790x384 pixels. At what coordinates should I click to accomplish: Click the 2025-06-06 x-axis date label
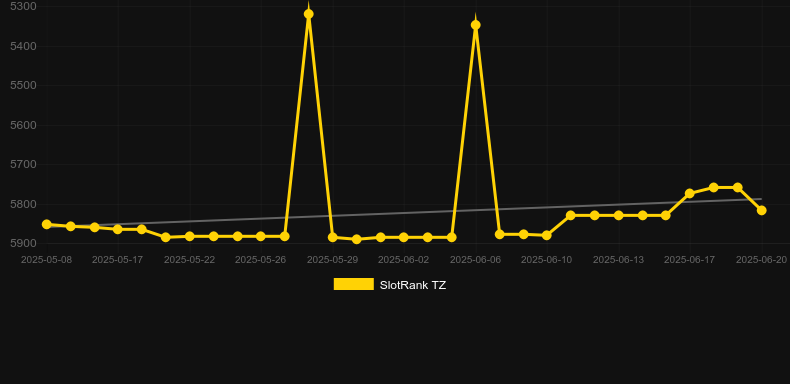click(475, 260)
